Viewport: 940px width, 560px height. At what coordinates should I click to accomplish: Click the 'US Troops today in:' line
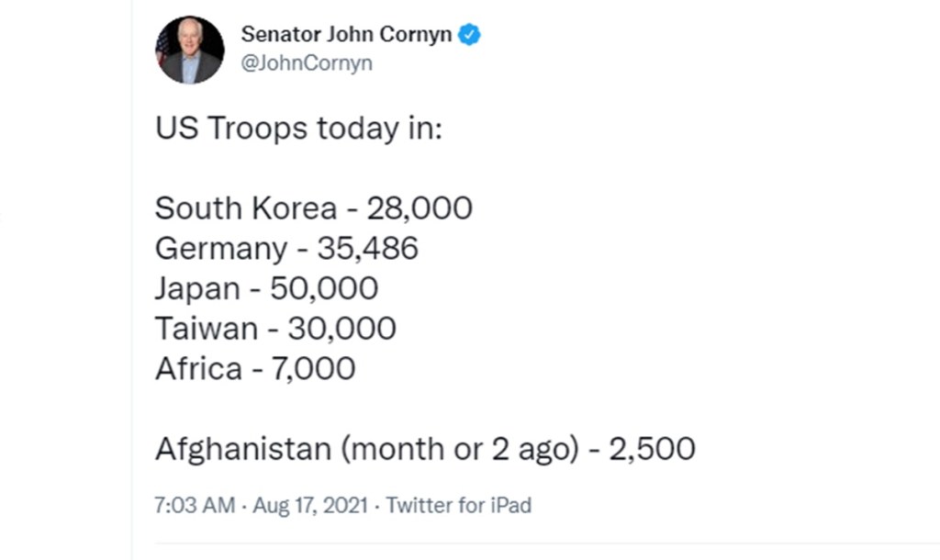[298, 129]
